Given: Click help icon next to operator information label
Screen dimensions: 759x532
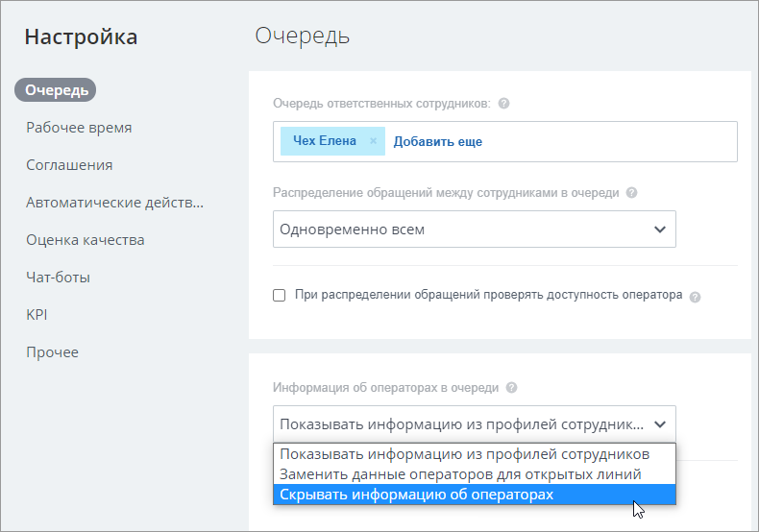Looking at the screenshot, I should coord(511,388).
